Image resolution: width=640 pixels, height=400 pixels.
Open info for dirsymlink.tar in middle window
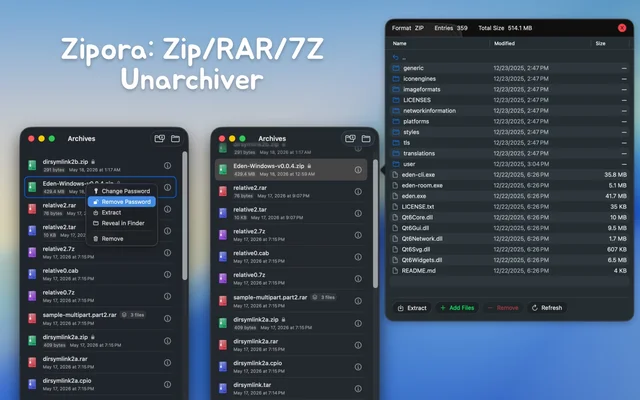[358, 389]
